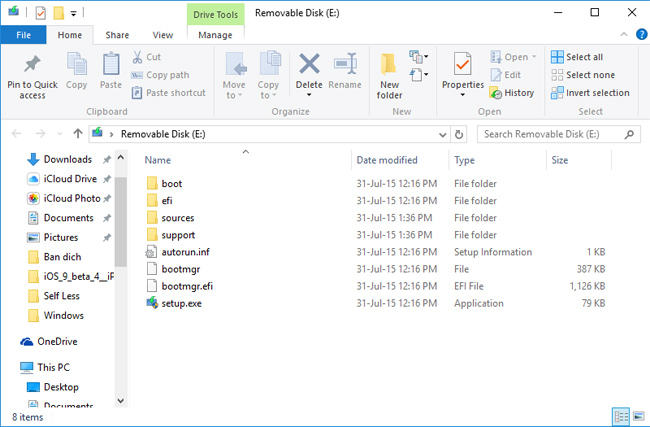
Task: Click the Copy to icon
Action: click(269, 63)
